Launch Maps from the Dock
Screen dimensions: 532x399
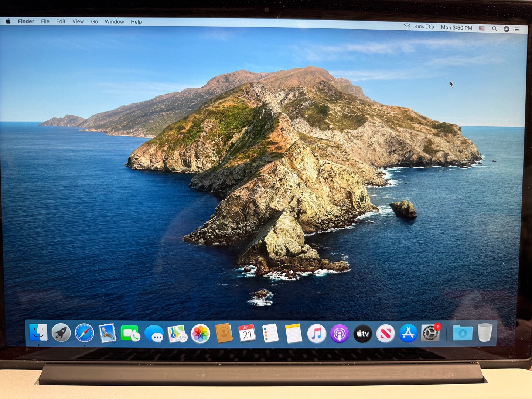pos(177,334)
